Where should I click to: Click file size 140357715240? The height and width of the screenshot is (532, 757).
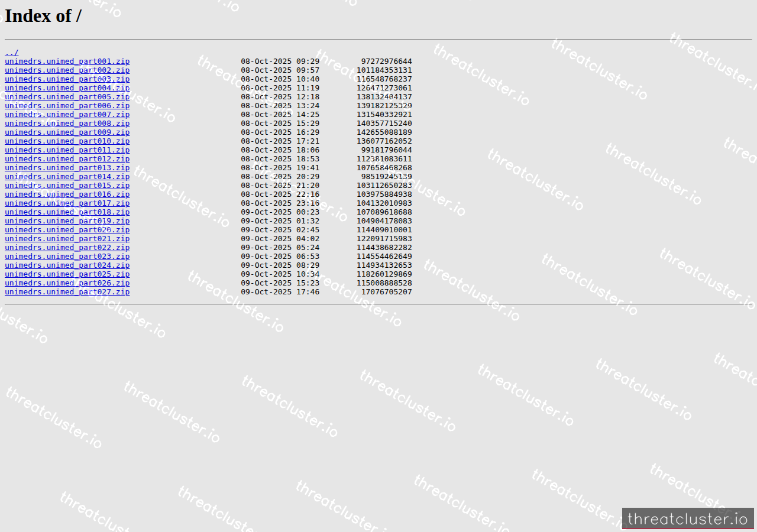[384, 124]
